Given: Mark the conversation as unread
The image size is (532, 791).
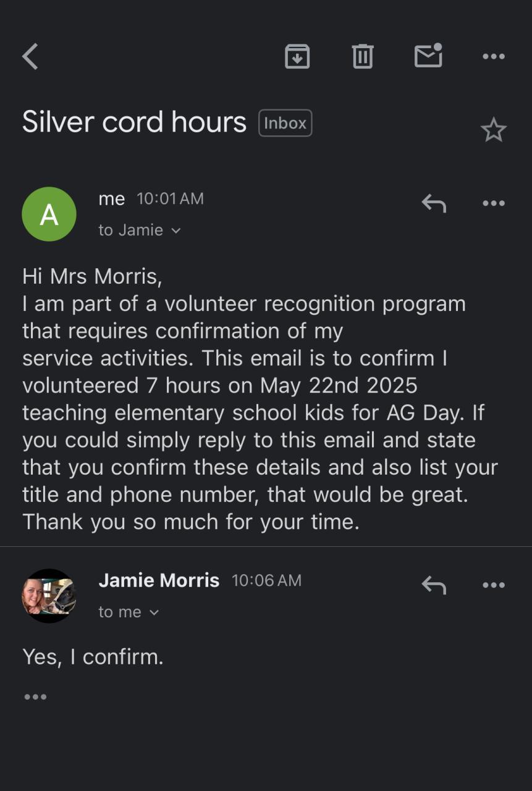Looking at the screenshot, I should (428, 56).
